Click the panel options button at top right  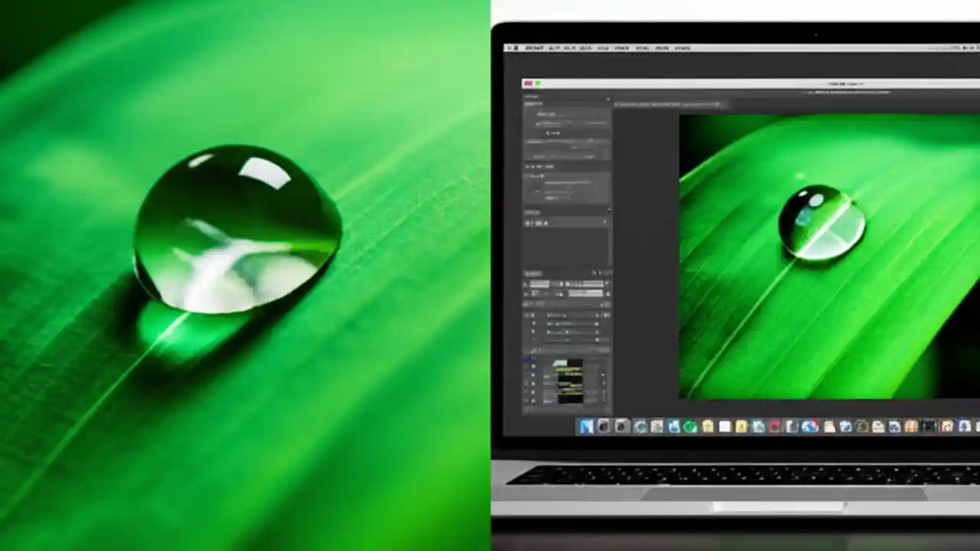[x=607, y=273]
